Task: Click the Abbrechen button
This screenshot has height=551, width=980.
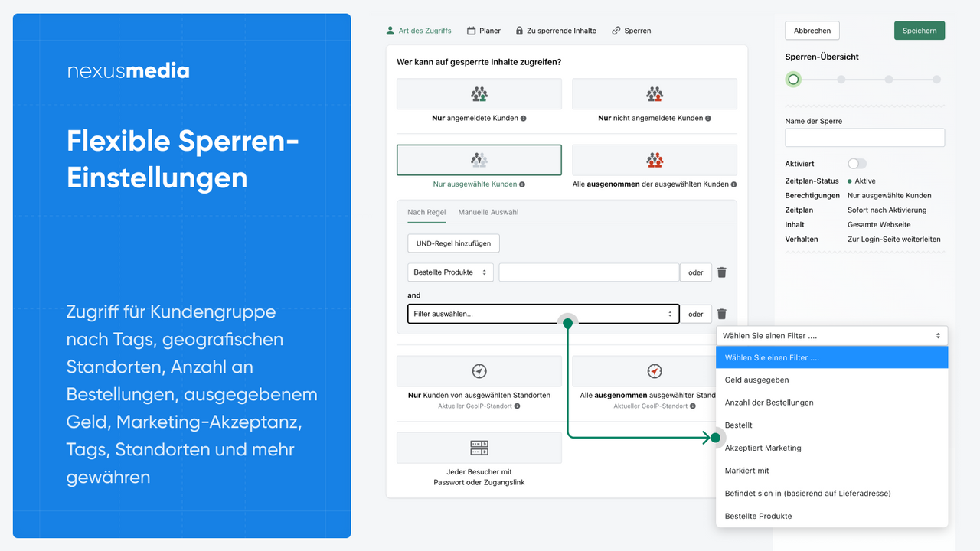Action: 812,31
